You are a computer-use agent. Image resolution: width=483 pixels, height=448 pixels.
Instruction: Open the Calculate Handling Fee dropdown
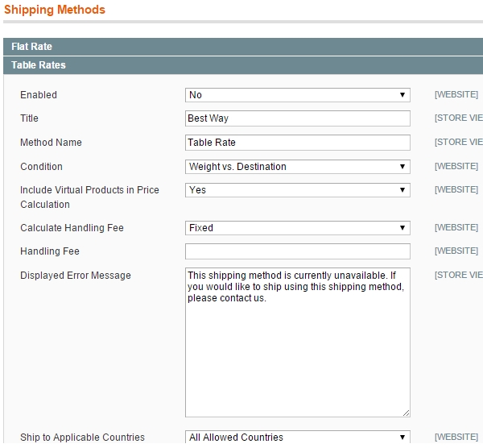coord(298,228)
